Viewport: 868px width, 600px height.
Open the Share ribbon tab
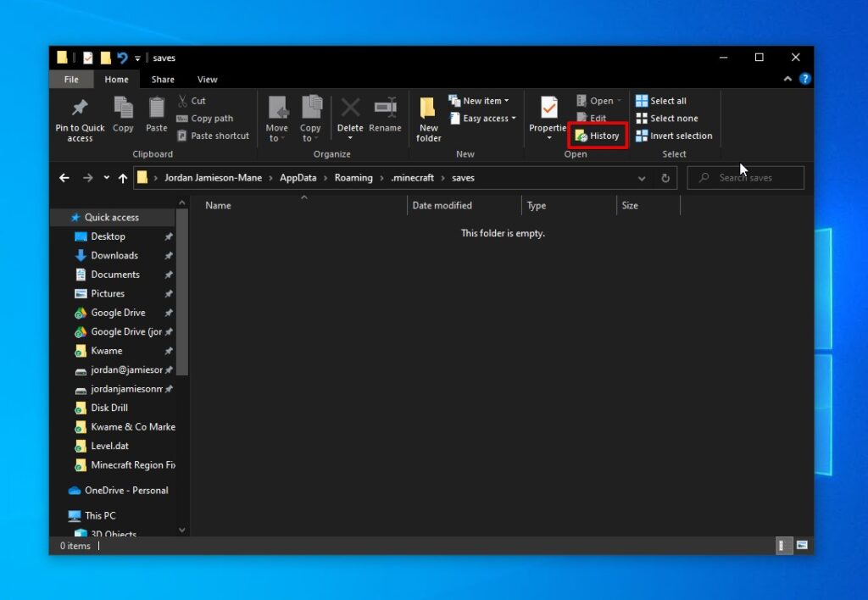(x=163, y=80)
